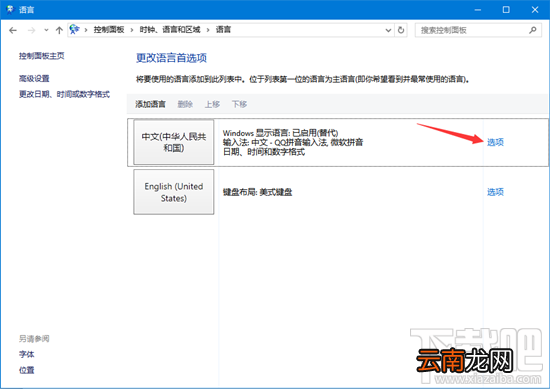The height and width of the screenshot is (389, 550).
Task: Expand chevron before 控制面板 breadcrumb
Action: coord(86,30)
